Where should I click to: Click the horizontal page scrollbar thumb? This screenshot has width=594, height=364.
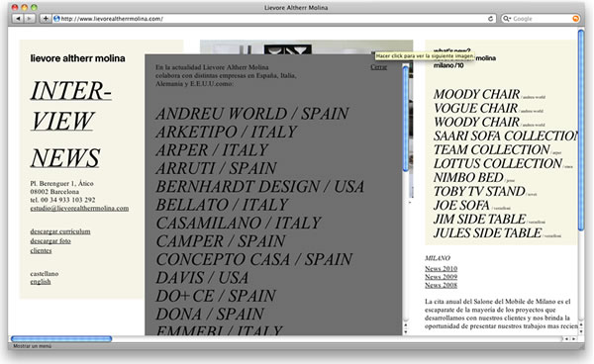click(x=61, y=339)
